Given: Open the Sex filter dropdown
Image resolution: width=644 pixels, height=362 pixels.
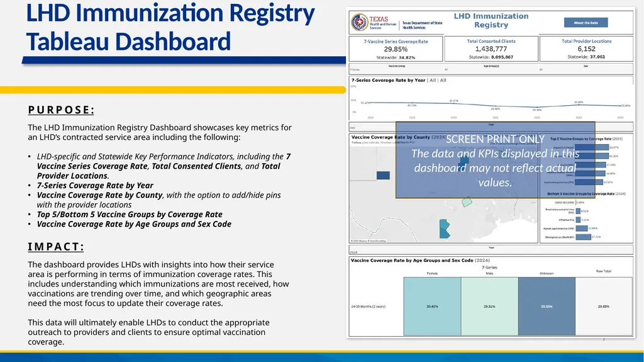Looking at the screenshot, I should (x=586, y=68).
